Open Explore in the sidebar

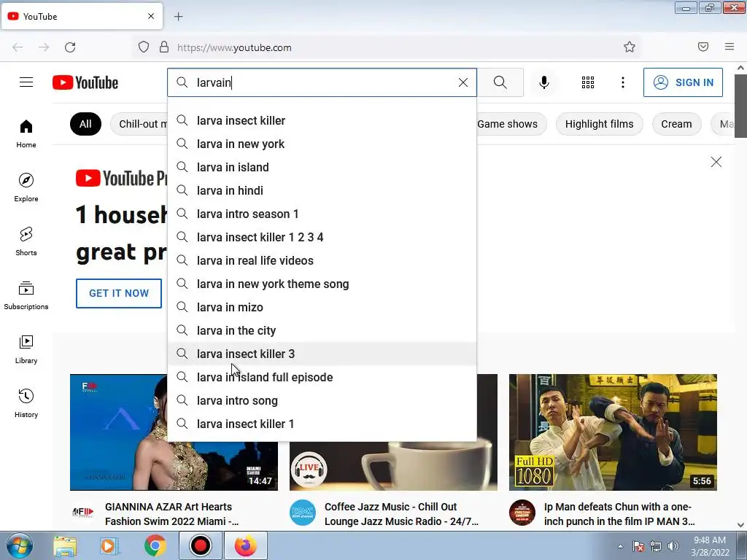[26, 187]
